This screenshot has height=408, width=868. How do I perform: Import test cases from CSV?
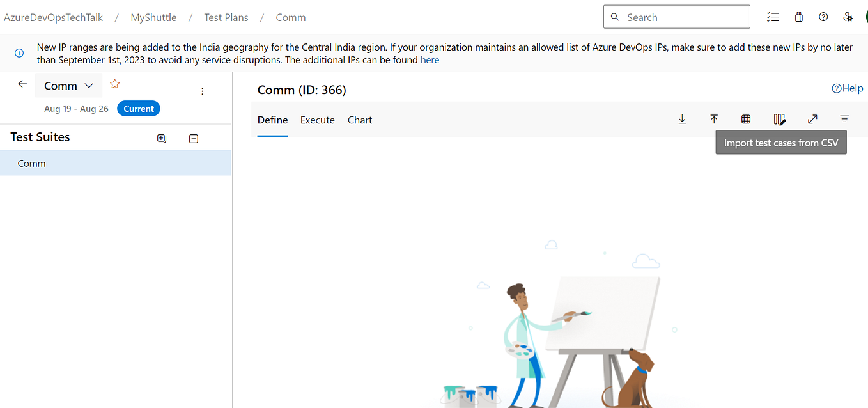tap(714, 119)
